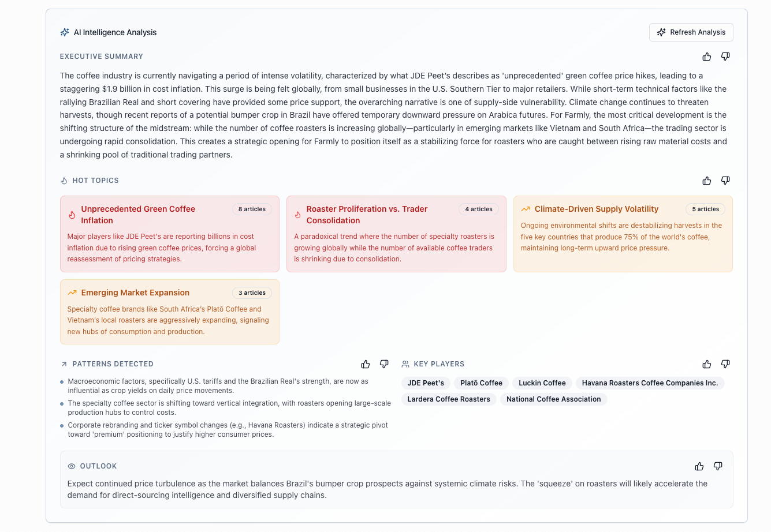
Task: Click the arrow icon beside Patterns Detected
Action: coord(64,364)
